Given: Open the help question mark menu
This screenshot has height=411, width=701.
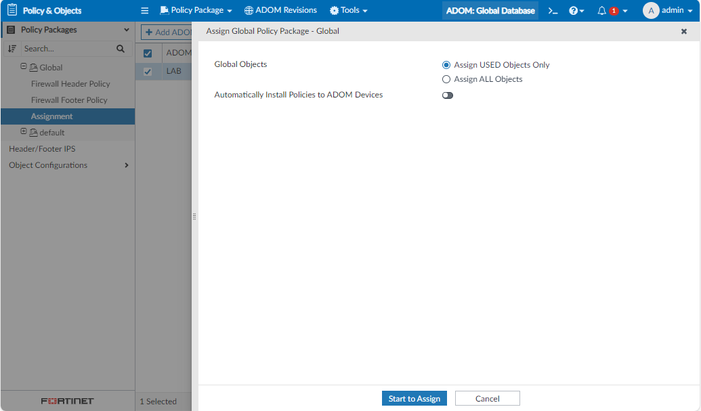Looking at the screenshot, I should [576, 11].
